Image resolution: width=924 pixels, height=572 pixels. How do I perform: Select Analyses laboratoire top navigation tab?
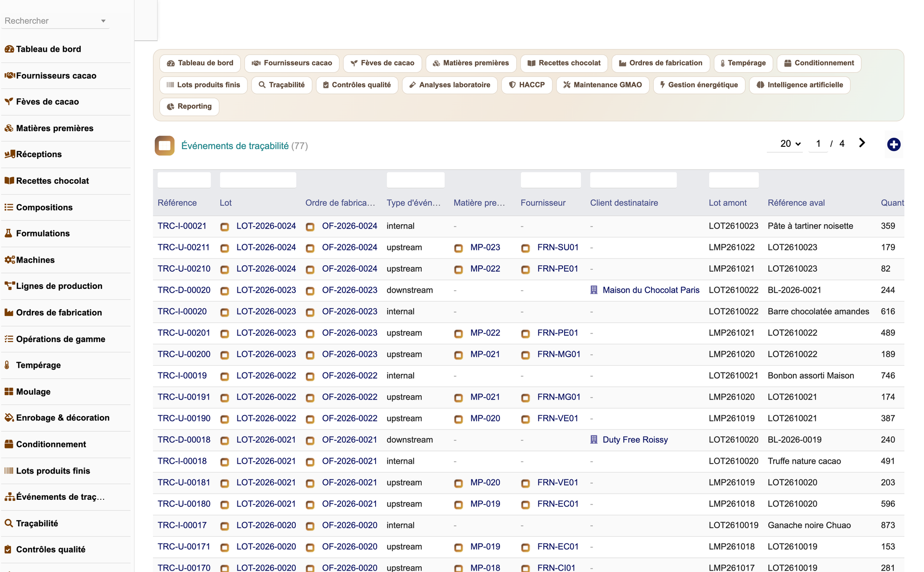point(450,85)
